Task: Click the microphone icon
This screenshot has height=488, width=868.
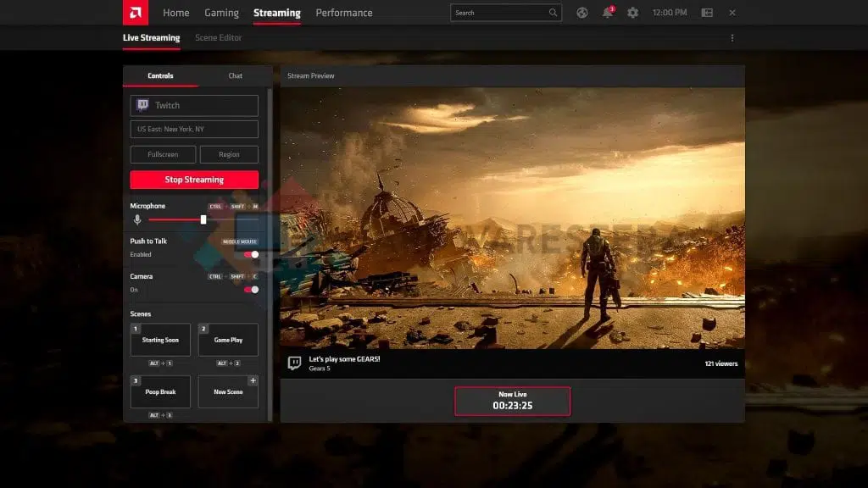Action: 137,219
